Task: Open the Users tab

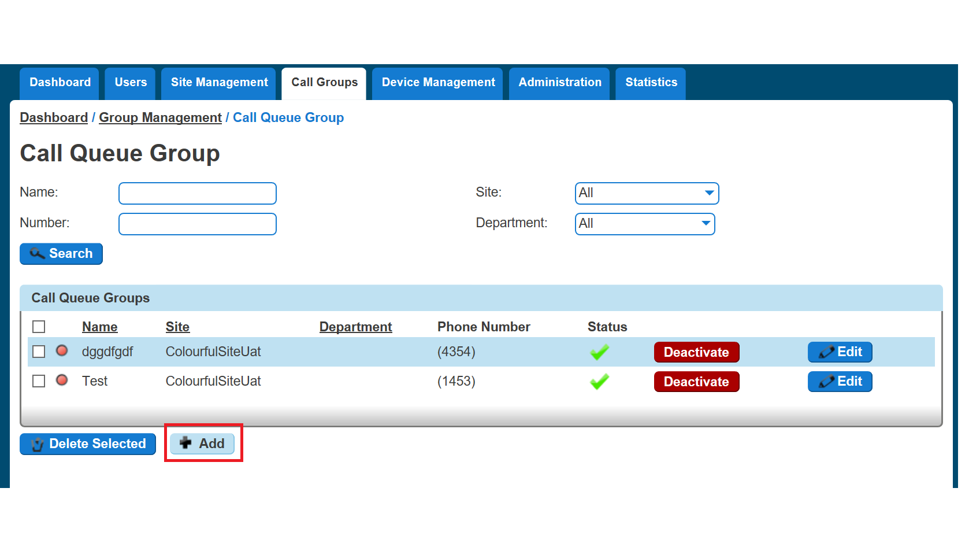Action: [131, 83]
